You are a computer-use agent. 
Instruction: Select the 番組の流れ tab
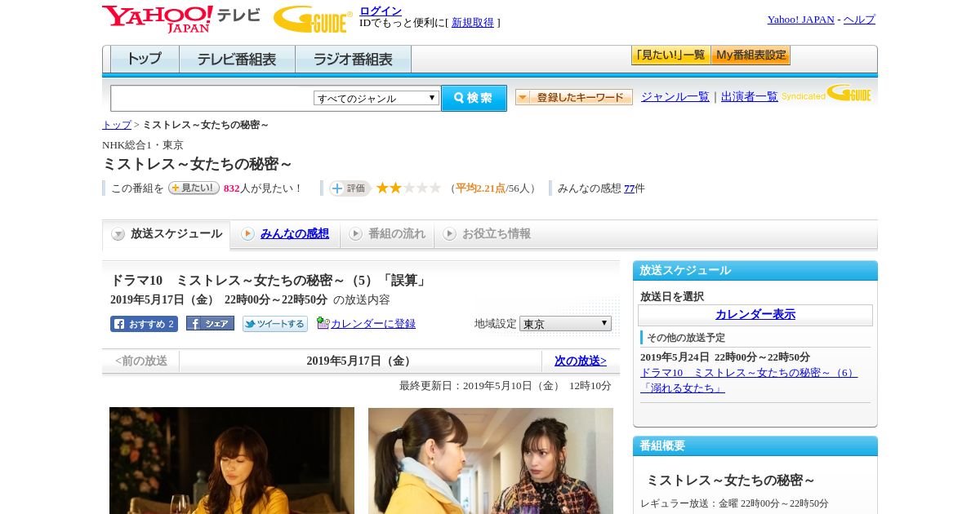387,234
